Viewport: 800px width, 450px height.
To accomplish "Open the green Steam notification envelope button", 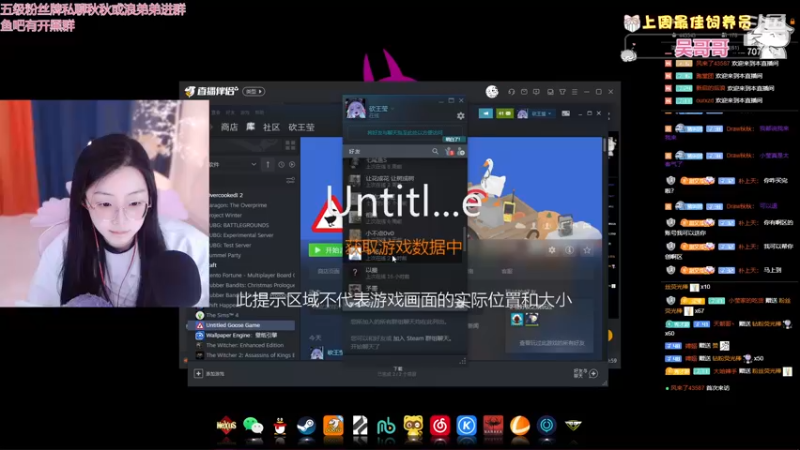I will point(505,113).
